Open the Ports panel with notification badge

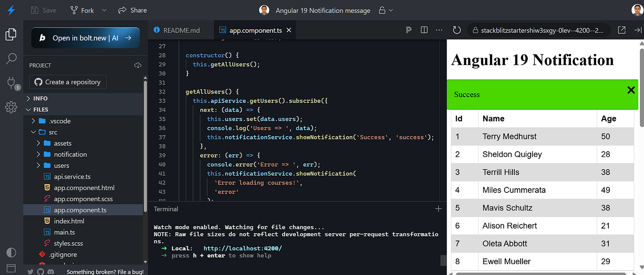[x=11, y=83]
